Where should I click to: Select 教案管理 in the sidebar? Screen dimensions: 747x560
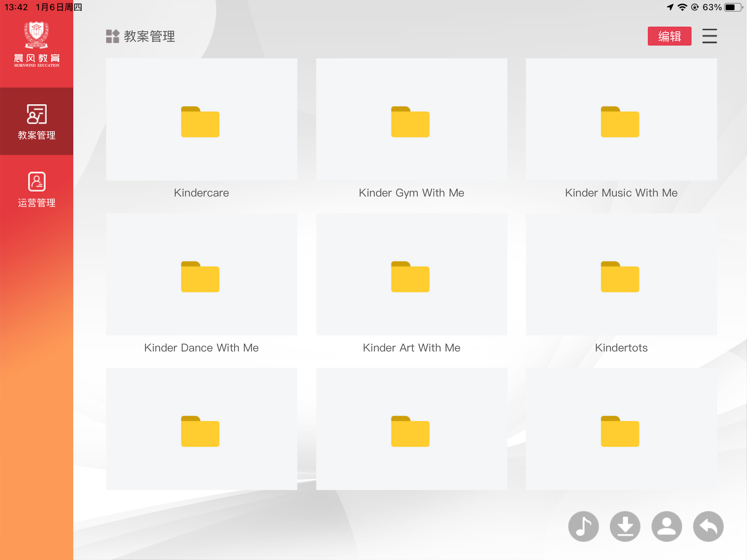36,121
